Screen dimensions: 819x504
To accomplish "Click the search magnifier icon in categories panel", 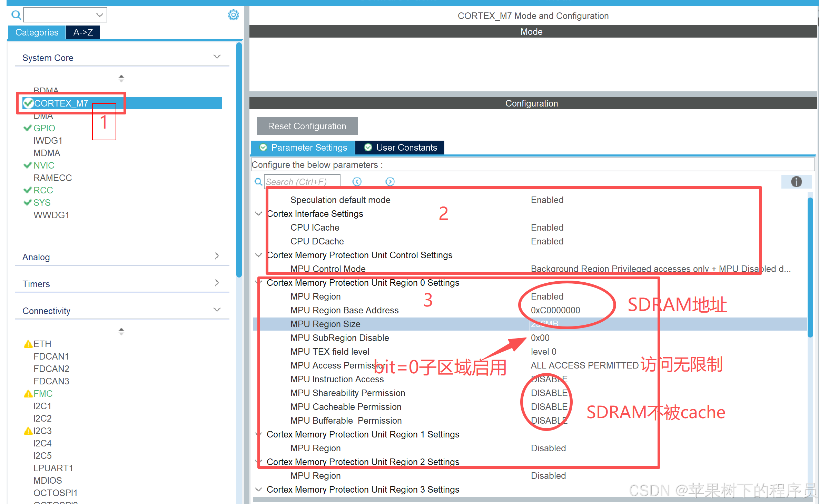I will 16,15.
